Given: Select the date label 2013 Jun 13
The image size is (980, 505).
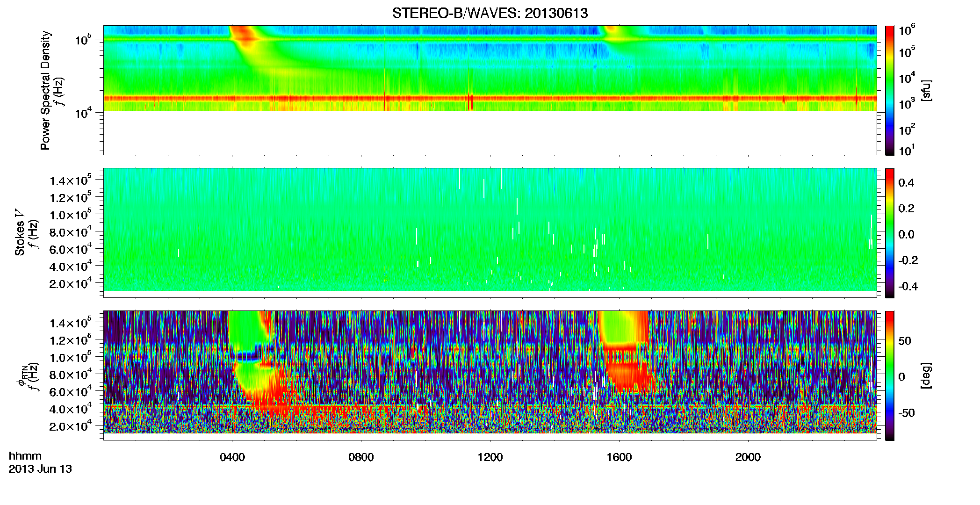Looking at the screenshot, I should (x=40, y=469).
